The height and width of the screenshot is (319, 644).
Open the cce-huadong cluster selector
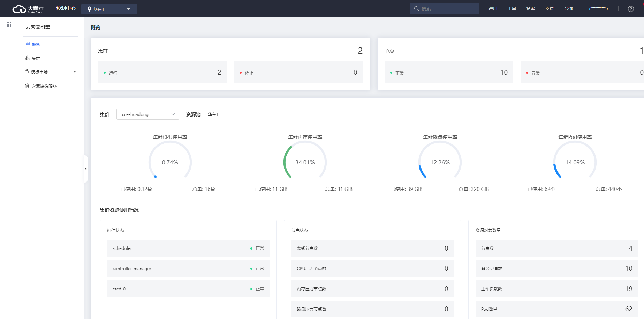pos(148,114)
